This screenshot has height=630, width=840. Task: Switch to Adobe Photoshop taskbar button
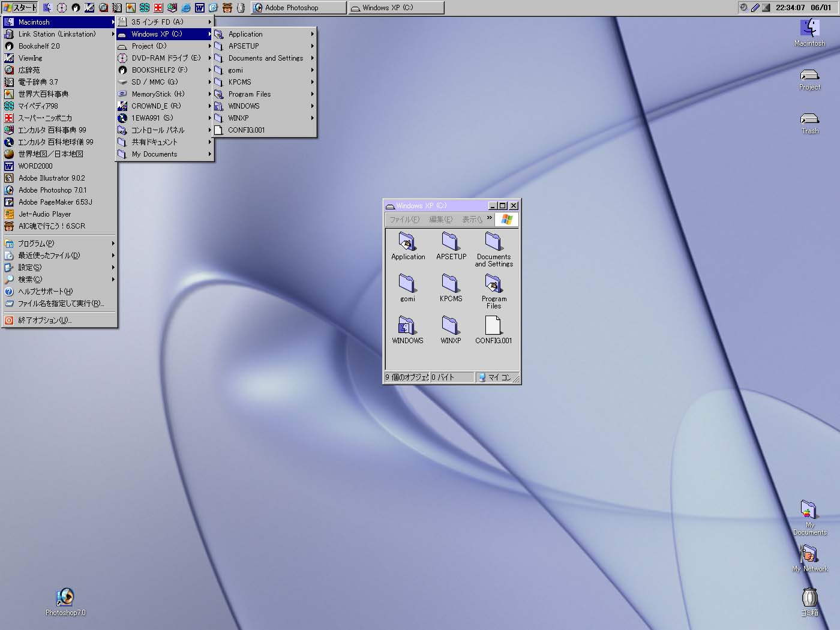click(x=299, y=8)
